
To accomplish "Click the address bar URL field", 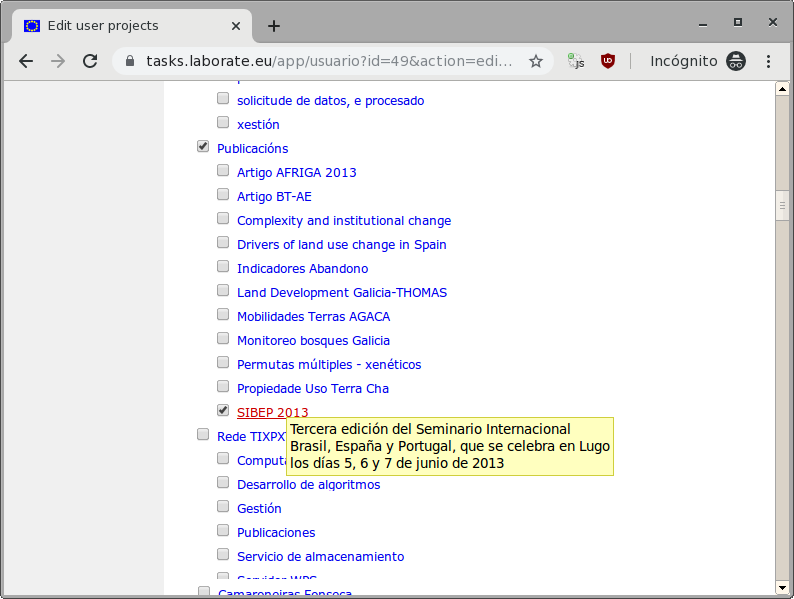I will 330,61.
